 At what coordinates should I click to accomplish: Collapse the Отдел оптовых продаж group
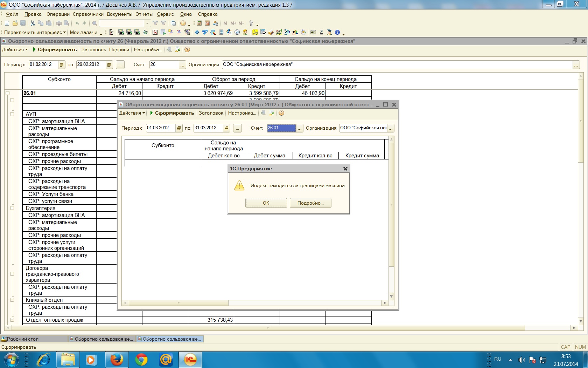point(12,320)
